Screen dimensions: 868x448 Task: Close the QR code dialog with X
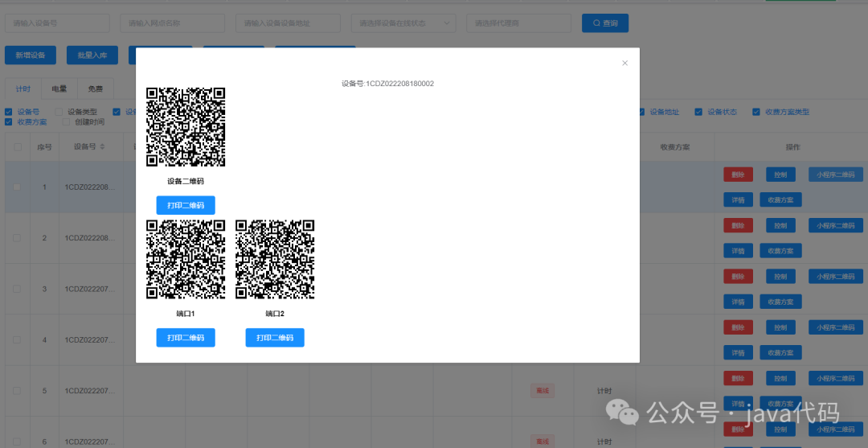tap(624, 63)
